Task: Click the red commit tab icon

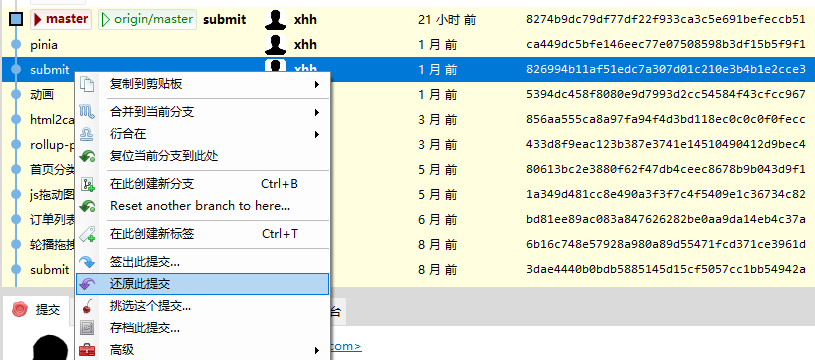Action: (x=20, y=310)
